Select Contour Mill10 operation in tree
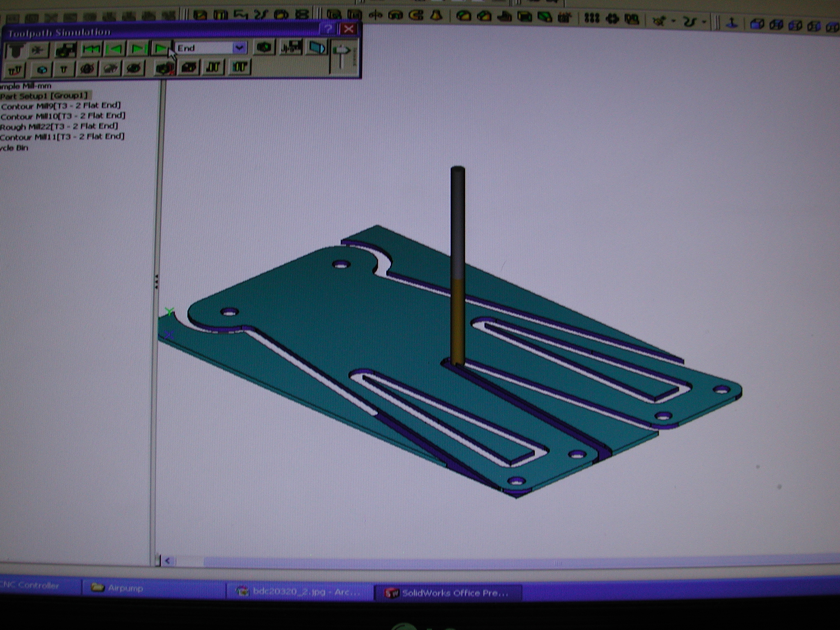840x630 pixels. tap(63, 116)
